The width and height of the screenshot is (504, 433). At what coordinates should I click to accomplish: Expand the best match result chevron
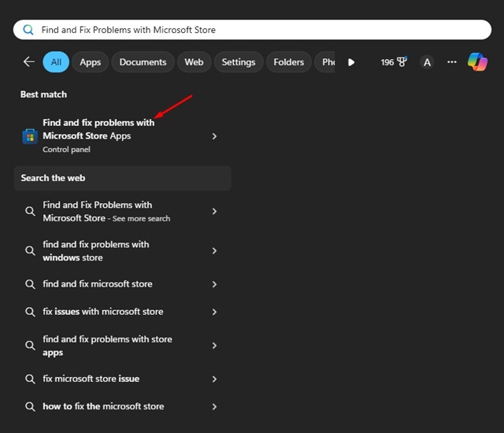click(x=214, y=136)
